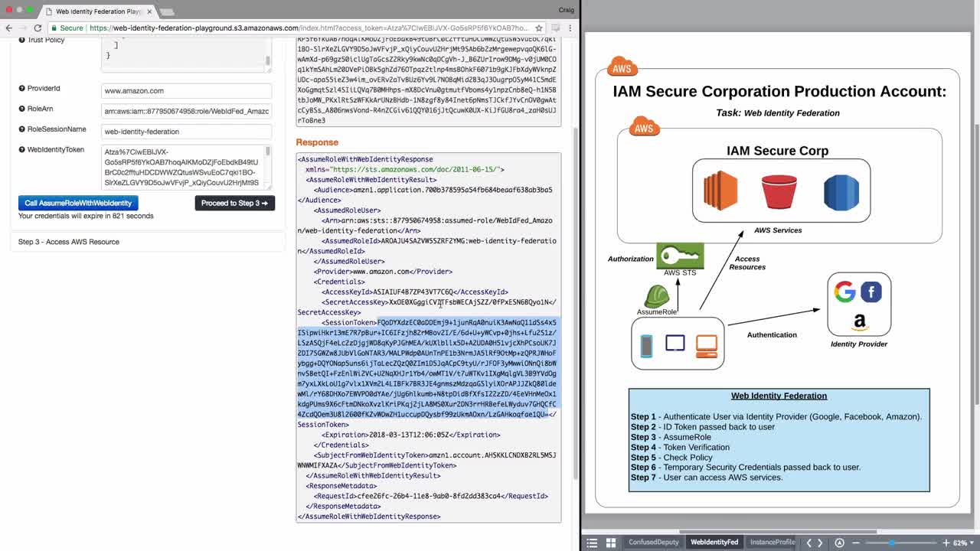Click the orange EC2 service icon
Image resolution: width=980 pixels, height=551 pixels.
click(720, 191)
